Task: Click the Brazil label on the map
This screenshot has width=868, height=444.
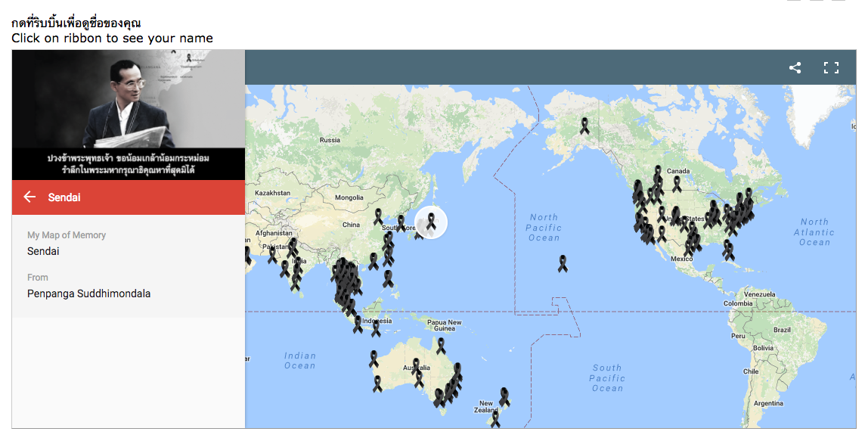Action: pos(781,330)
